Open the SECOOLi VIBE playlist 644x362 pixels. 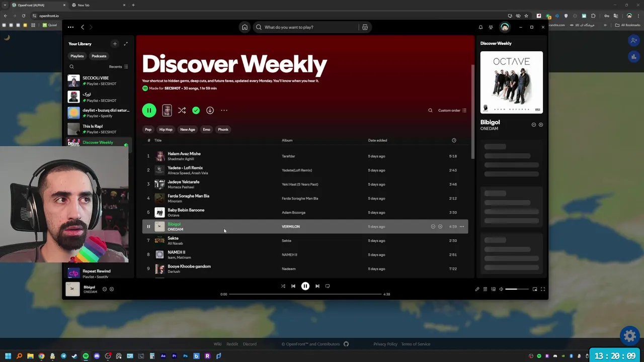coord(99,80)
